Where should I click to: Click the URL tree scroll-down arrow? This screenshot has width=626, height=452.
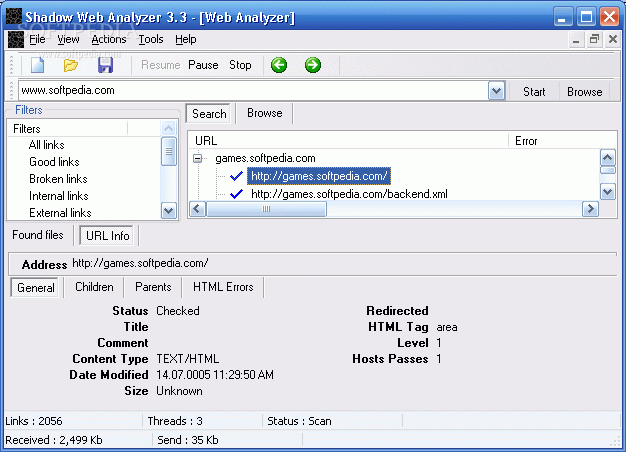pos(607,192)
